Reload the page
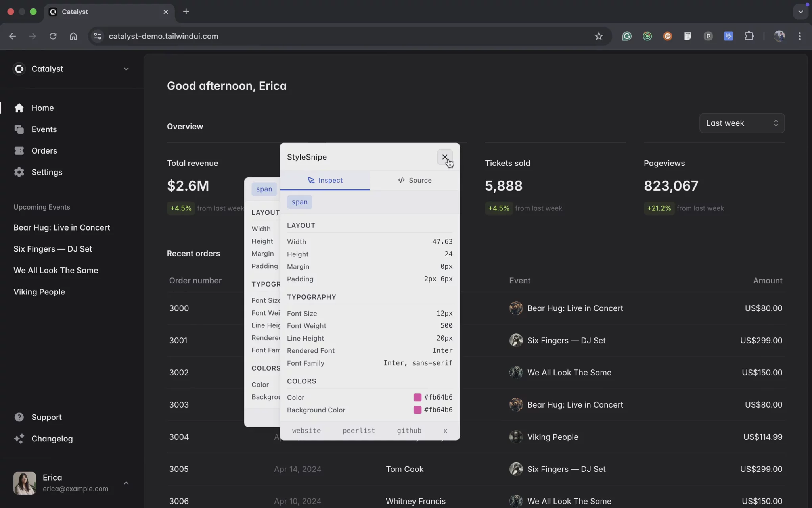The image size is (812, 508). tap(53, 36)
